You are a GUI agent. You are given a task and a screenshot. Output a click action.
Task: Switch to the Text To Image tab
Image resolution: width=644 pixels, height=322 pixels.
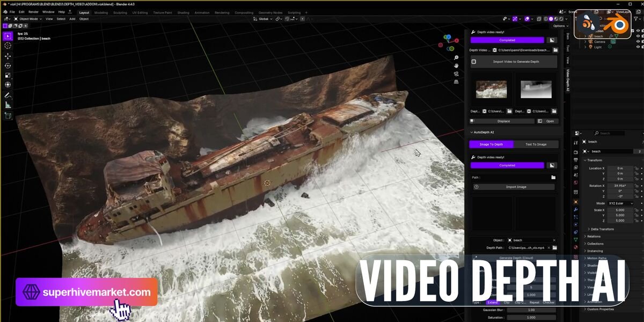click(x=536, y=144)
